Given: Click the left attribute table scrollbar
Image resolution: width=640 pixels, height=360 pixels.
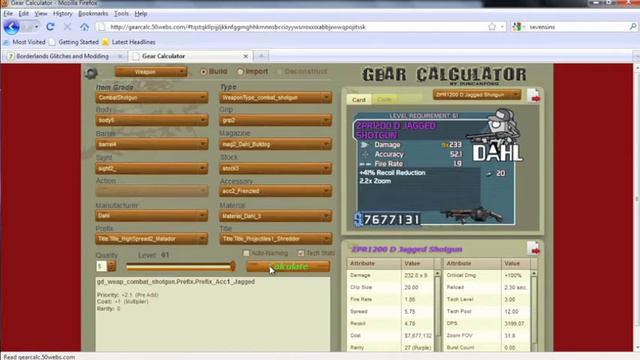Looking at the screenshot, I should (x=438, y=310).
